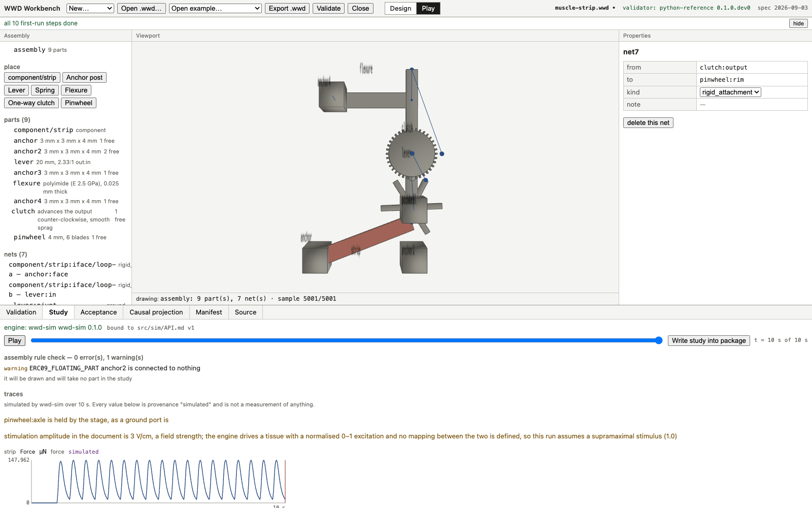Open the Manifest tab
Screen dimensions: 812x508
(x=209, y=312)
